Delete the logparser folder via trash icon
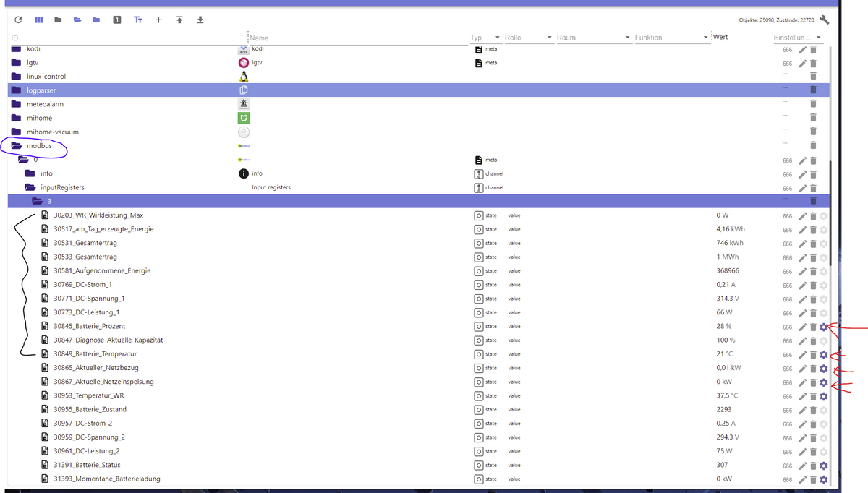The width and height of the screenshot is (868, 493). coord(813,90)
